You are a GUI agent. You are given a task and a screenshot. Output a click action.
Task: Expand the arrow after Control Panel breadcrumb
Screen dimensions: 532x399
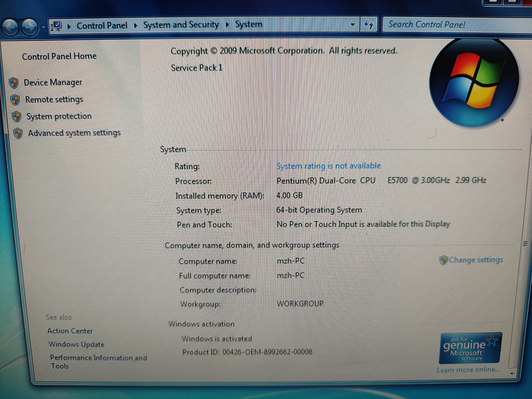pyautogui.click(x=135, y=26)
